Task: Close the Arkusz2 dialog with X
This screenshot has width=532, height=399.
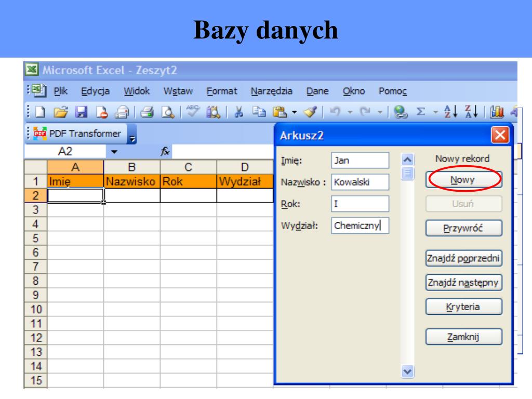Action: 500,135
